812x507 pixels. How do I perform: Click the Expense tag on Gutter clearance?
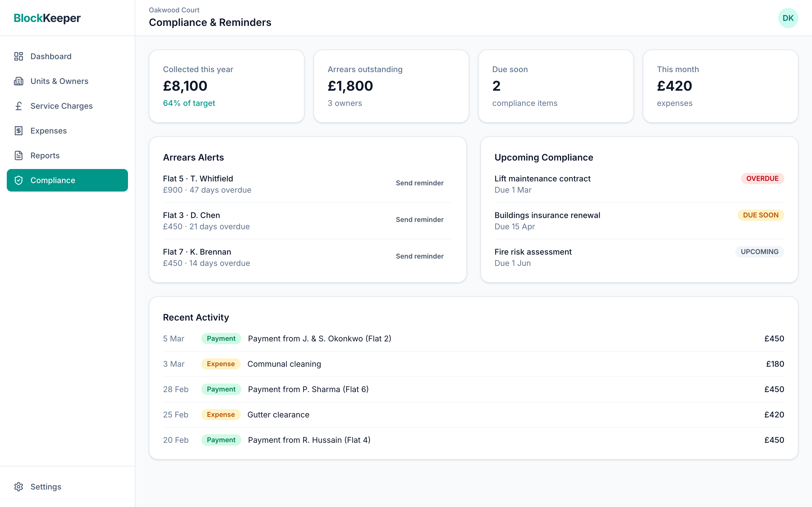[221, 414]
